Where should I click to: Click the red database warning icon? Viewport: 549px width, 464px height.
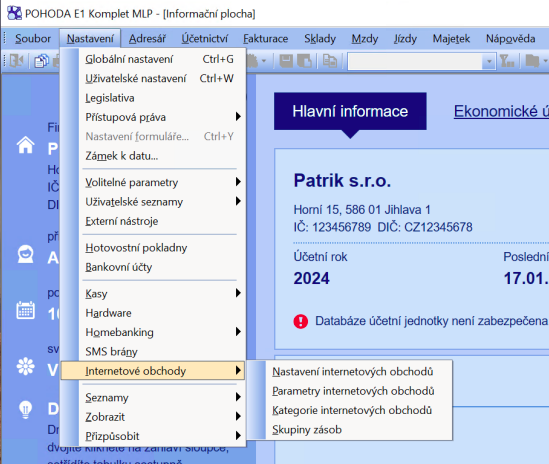coord(300,321)
